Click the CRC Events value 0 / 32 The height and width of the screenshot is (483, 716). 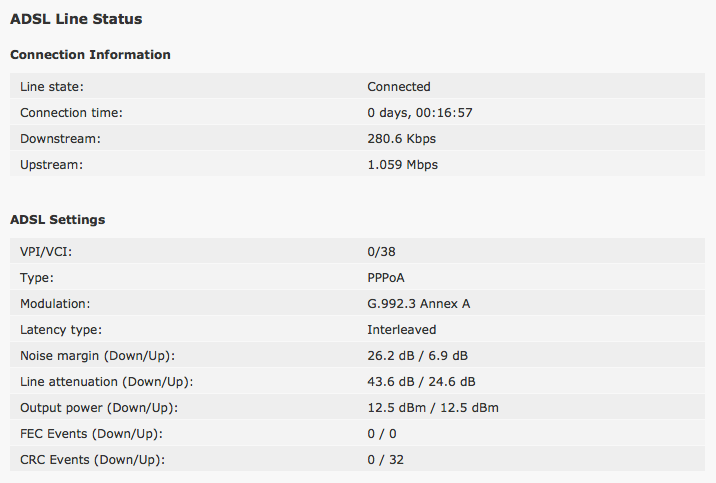coord(385,460)
